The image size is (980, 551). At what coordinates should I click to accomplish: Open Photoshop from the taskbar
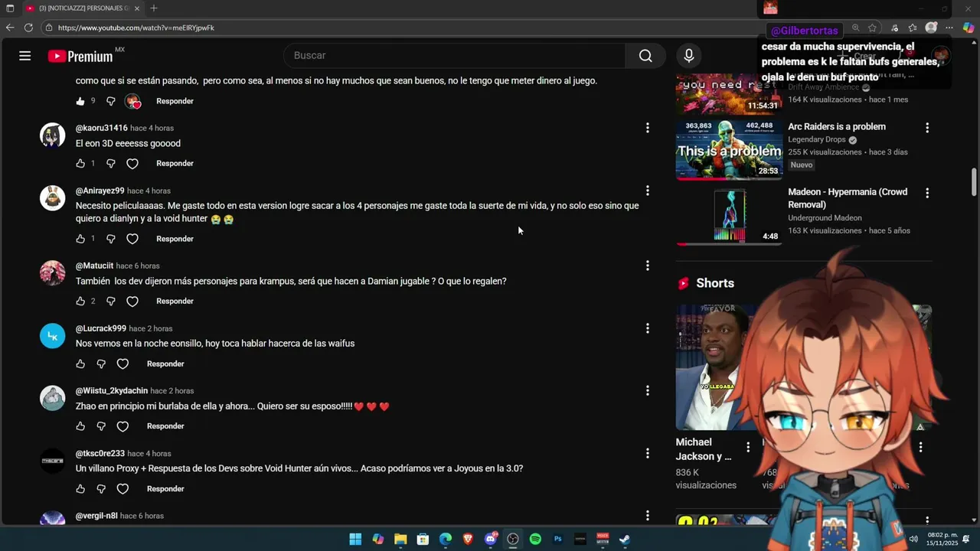click(x=557, y=539)
